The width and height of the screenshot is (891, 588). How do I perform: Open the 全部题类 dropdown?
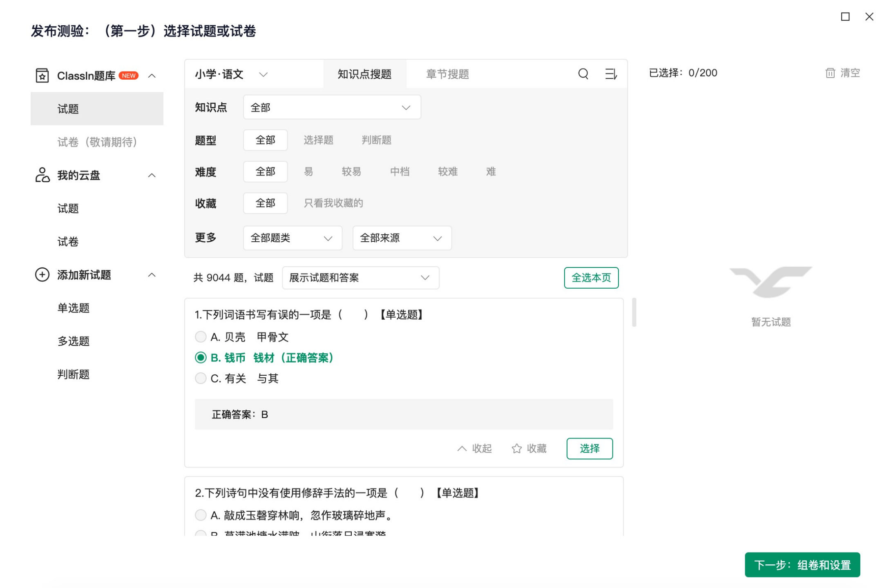pyautogui.click(x=293, y=238)
